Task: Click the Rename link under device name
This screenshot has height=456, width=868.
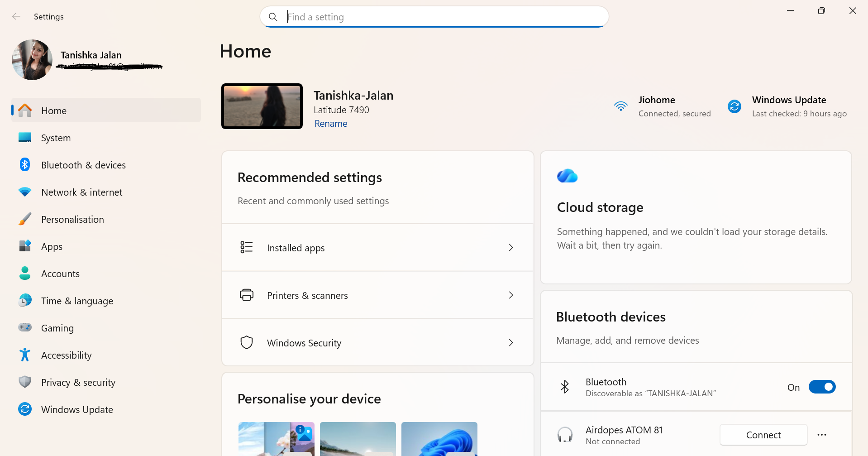Action: pos(331,124)
